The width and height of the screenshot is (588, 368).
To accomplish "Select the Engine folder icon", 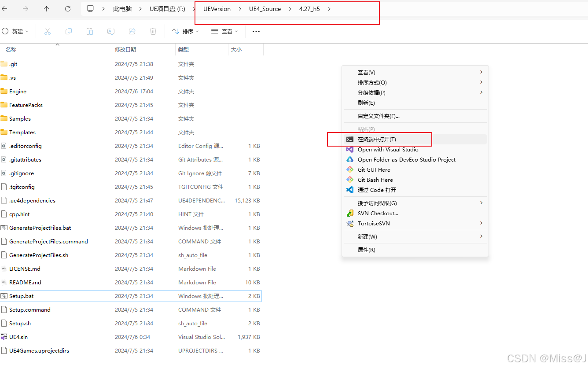I will click(x=4, y=91).
